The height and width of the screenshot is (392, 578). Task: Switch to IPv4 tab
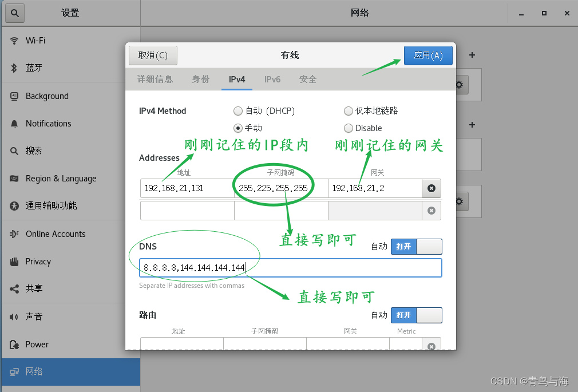click(237, 80)
